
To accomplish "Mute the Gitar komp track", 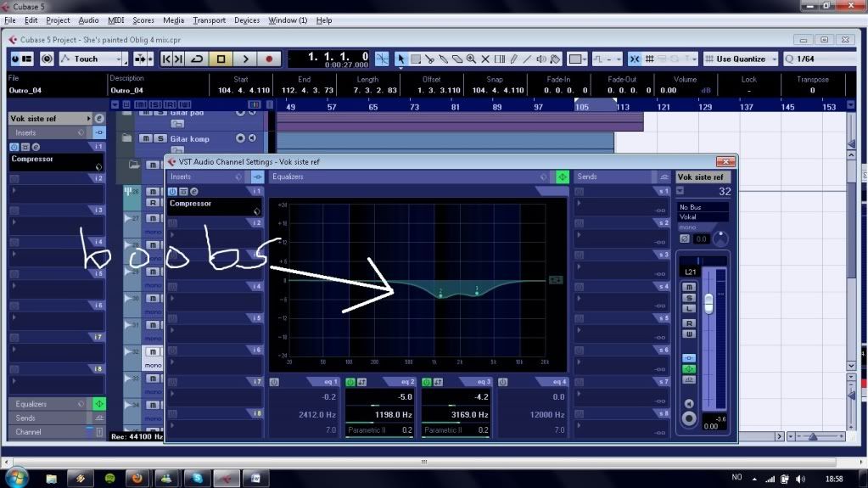I will click(146, 138).
